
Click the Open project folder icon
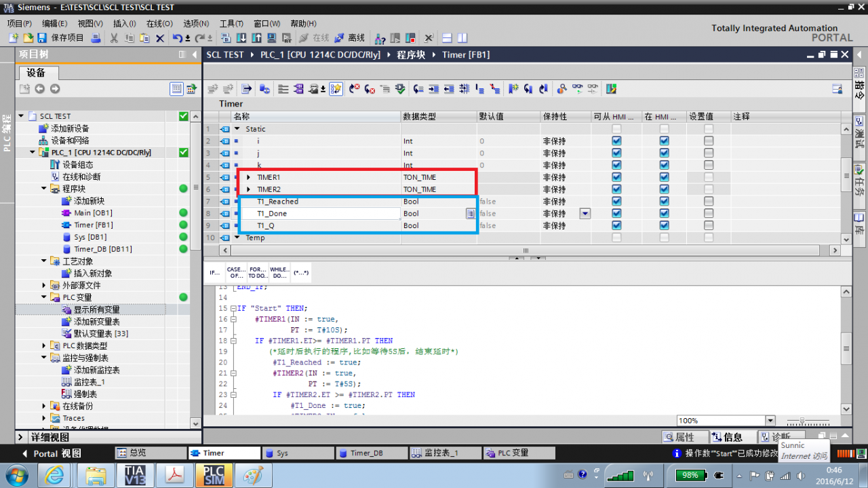pos(28,38)
